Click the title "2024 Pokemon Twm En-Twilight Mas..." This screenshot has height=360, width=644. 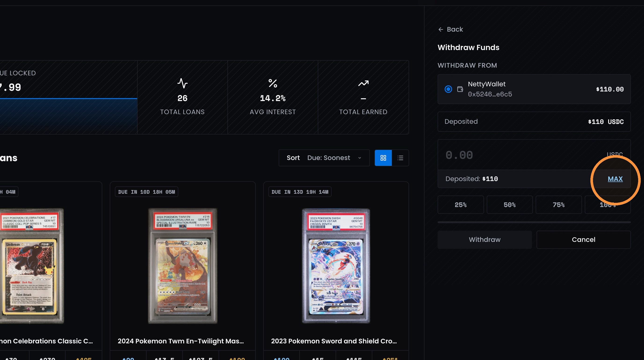[181, 341]
